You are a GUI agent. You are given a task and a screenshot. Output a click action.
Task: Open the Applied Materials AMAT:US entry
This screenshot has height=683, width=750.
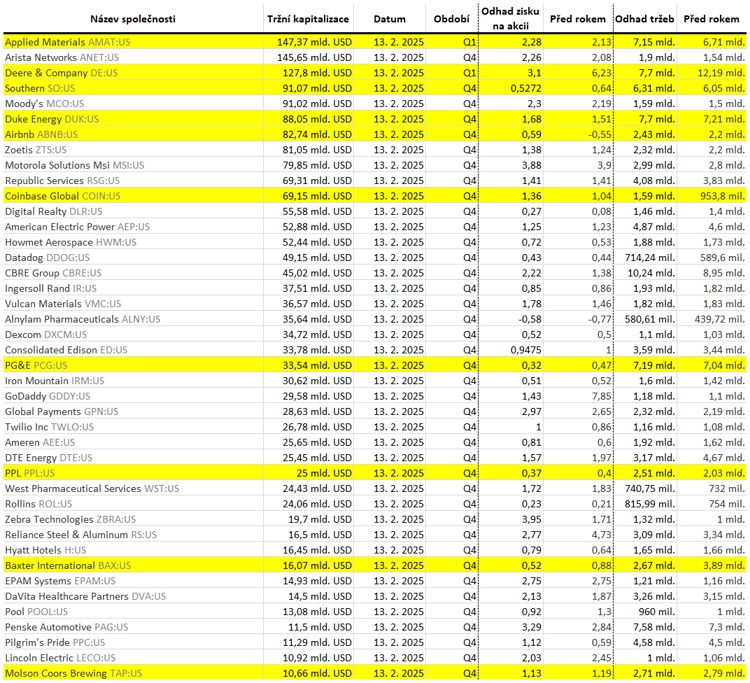pos(67,42)
